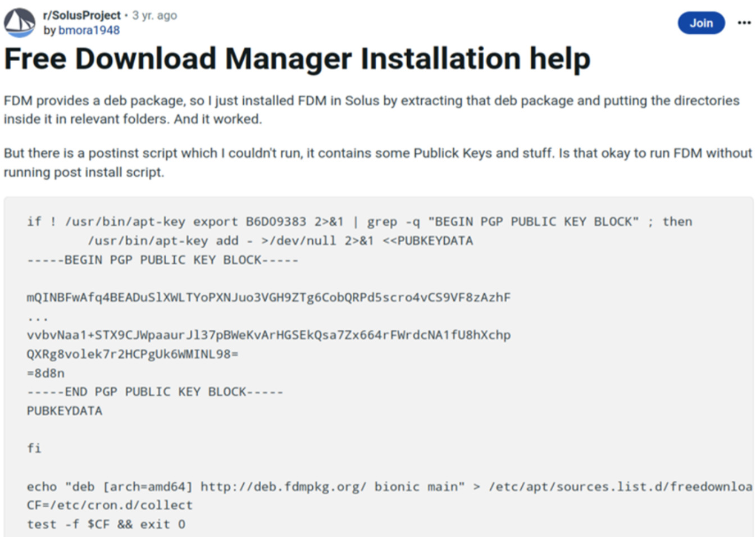This screenshot has width=756, height=537.
Task: Click the deb.fdmpkg.org URL in code
Action: (283, 486)
